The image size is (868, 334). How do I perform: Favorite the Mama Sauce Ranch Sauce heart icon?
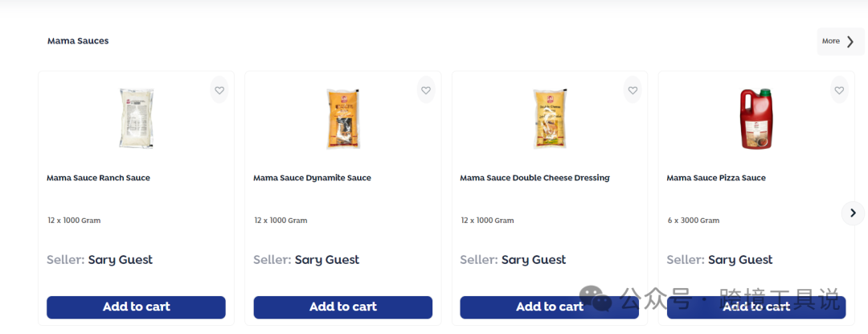(219, 90)
